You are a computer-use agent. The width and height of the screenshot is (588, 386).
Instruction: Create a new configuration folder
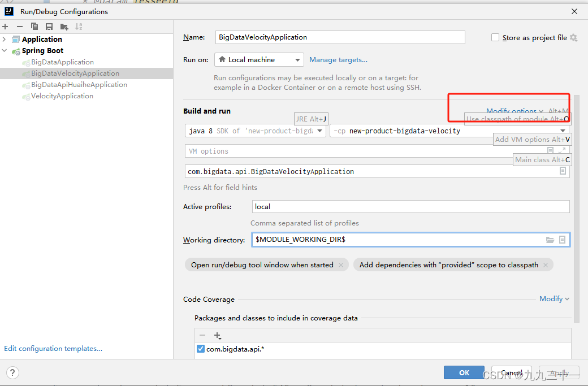pyautogui.click(x=64, y=27)
